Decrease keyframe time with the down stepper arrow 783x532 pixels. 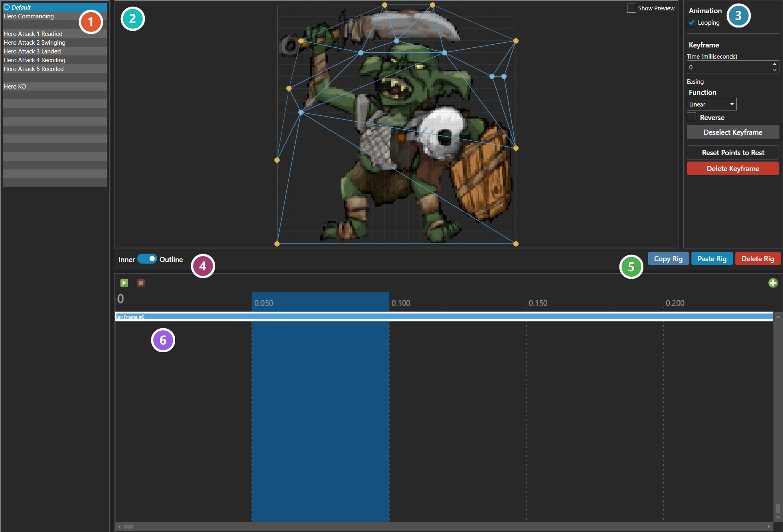(775, 70)
